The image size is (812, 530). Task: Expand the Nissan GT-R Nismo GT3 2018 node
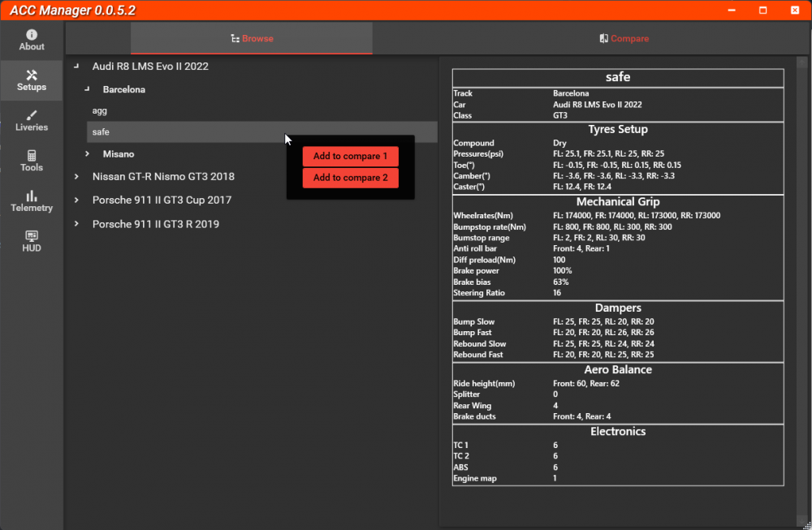[x=76, y=176]
